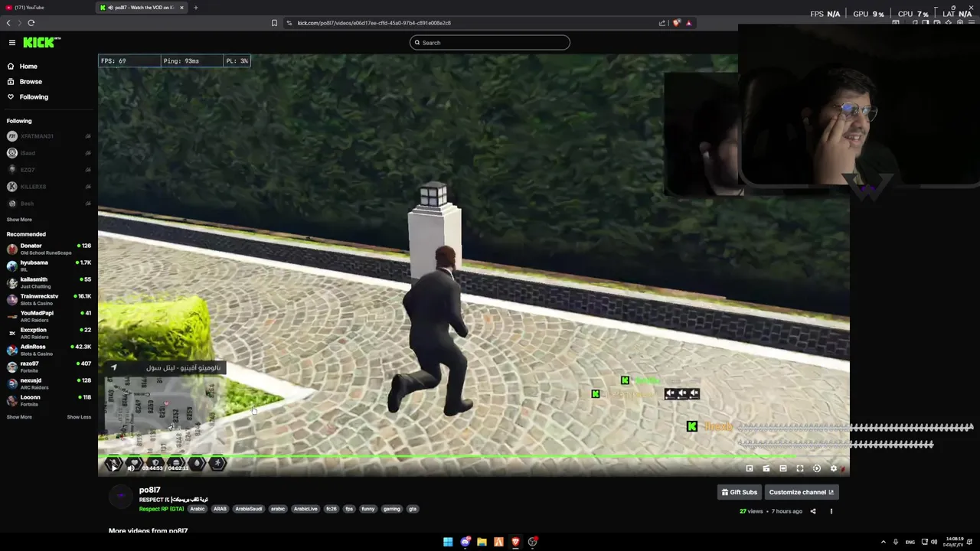Image resolution: width=980 pixels, height=551 pixels.
Task: Open Excxption recommended channel
Action: click(x=47, y=333)
